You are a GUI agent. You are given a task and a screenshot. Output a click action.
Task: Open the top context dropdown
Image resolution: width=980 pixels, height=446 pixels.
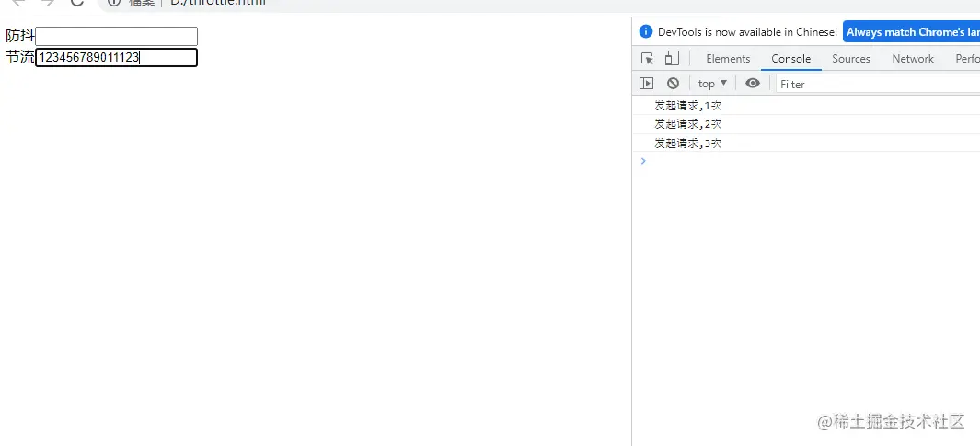coord(712,83)
